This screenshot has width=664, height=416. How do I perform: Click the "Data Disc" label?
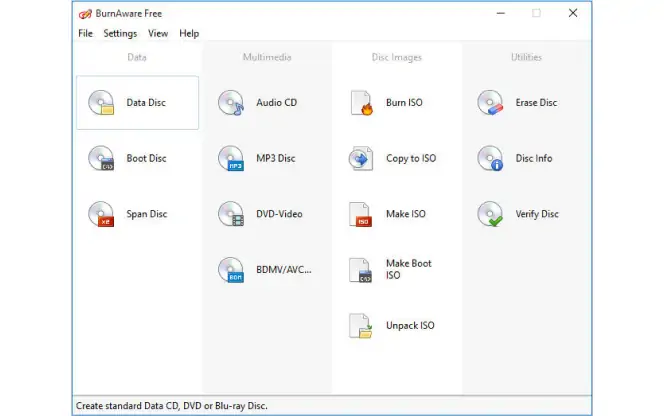coord(146,103)
